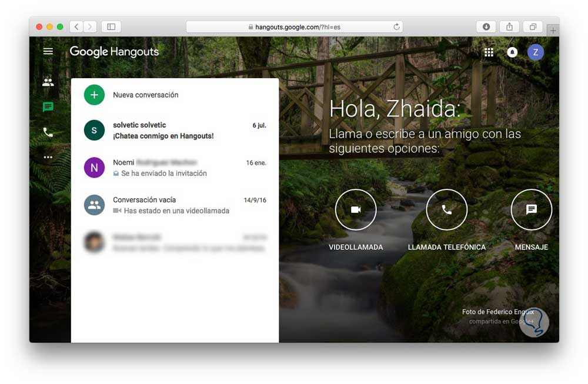Start a phone call with Llamada telefónica icon
588x384 pixels.
447,209
